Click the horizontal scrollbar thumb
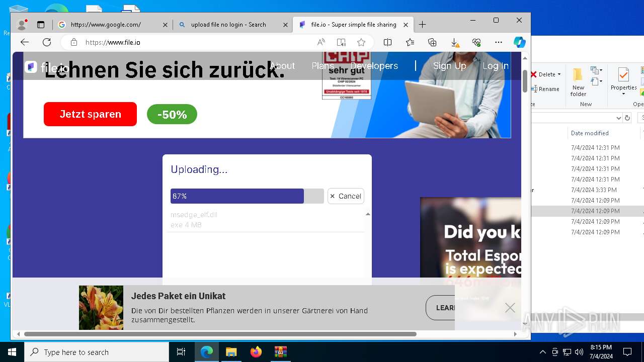644x362 pixels. pos(220,334)
